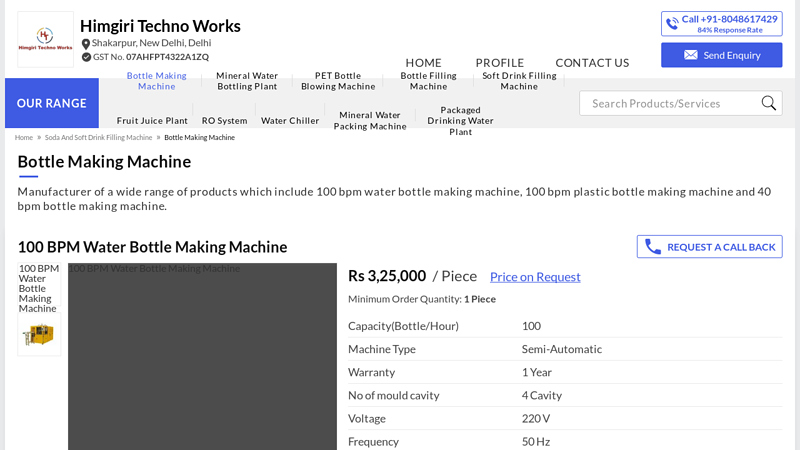Select Mineral Water Packing Machine category

(x=370, y=121)
